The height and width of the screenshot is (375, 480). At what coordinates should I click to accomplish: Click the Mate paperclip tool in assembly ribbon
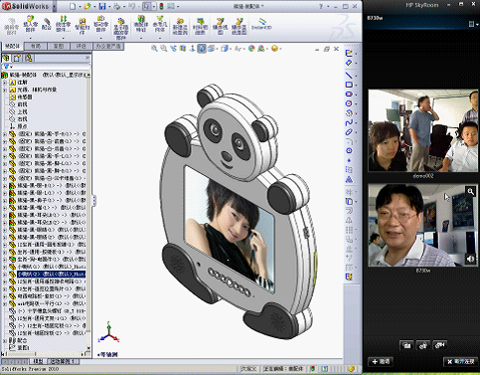[47, 24]
